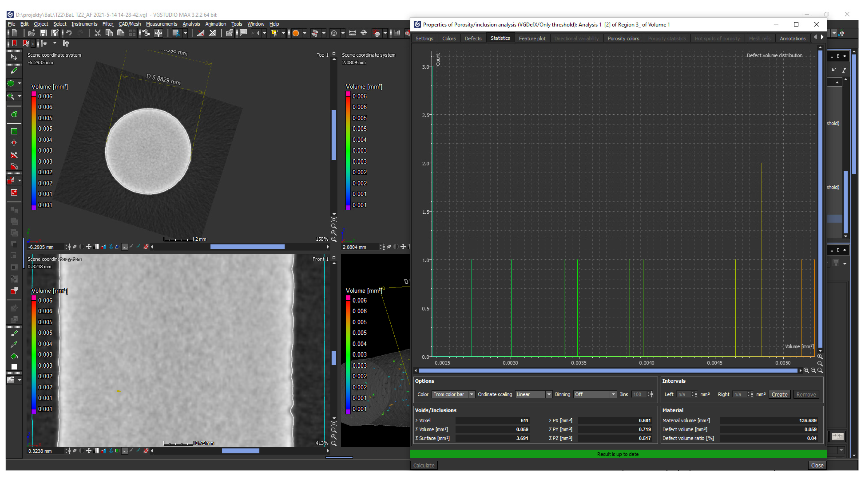Select the green draw pen tool

[14, 70]
